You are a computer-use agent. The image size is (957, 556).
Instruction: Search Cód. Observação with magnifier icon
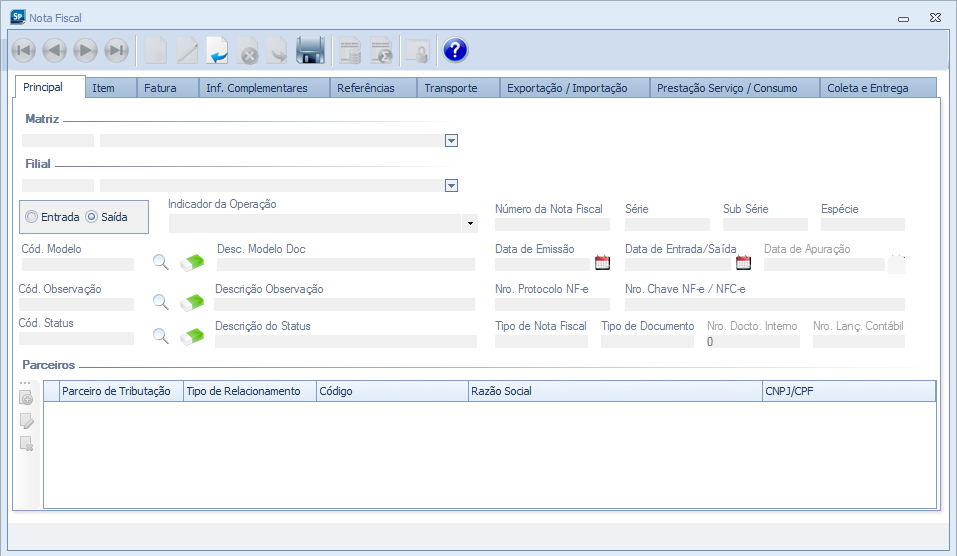pyautogui.click(x=161, y=302)
